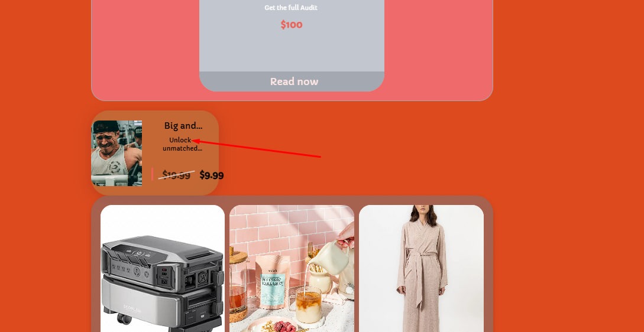Open the portable power station product image
The image size is (644, 332).
click(163, 268)
